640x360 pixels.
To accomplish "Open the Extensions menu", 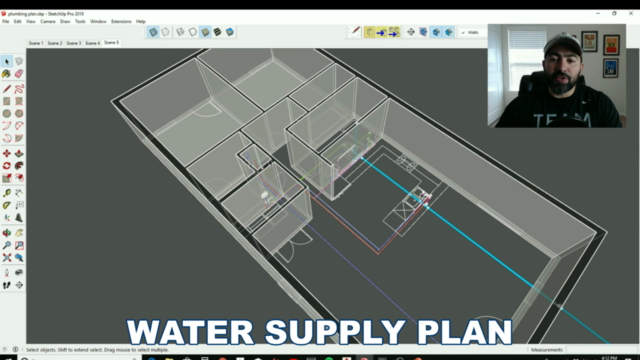I will coord(121,22).
